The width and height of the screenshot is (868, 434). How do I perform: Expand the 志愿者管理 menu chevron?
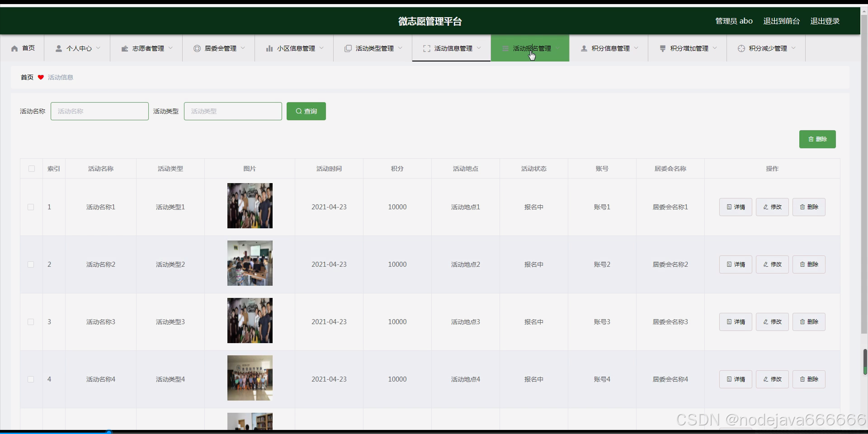point(170,48)
